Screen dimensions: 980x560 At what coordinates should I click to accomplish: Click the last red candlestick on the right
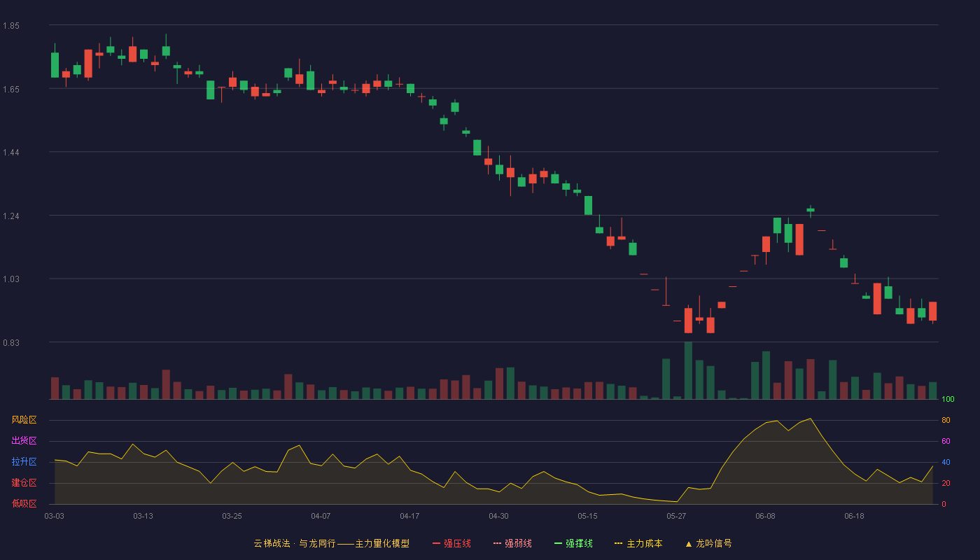933,311
